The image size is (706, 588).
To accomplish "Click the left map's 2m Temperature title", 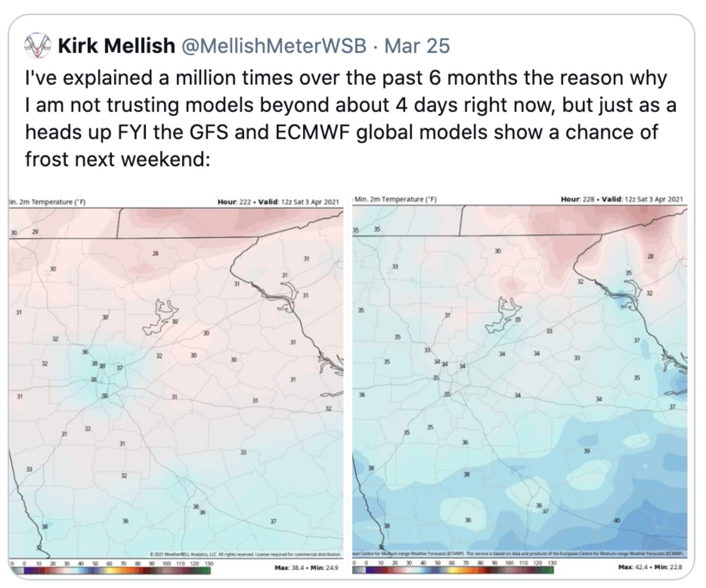I will tap(48, 202).
